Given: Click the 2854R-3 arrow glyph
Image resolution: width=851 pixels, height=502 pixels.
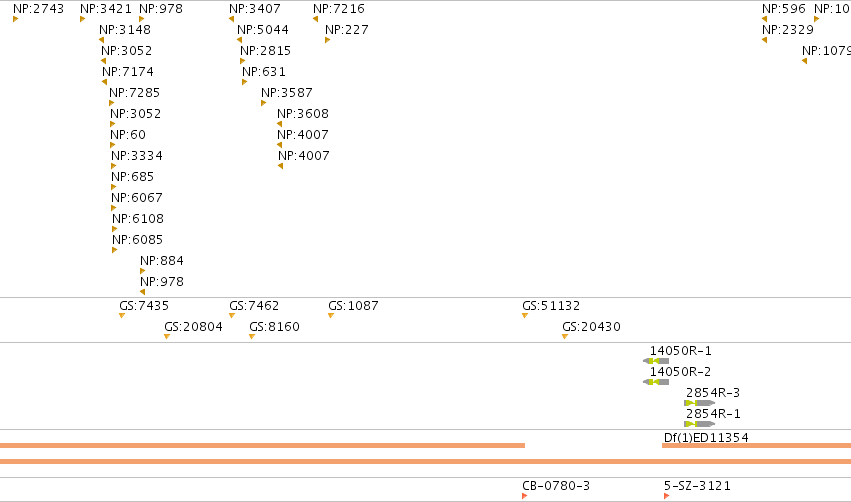Looking at the screenshot, I should tap(700, 403).
